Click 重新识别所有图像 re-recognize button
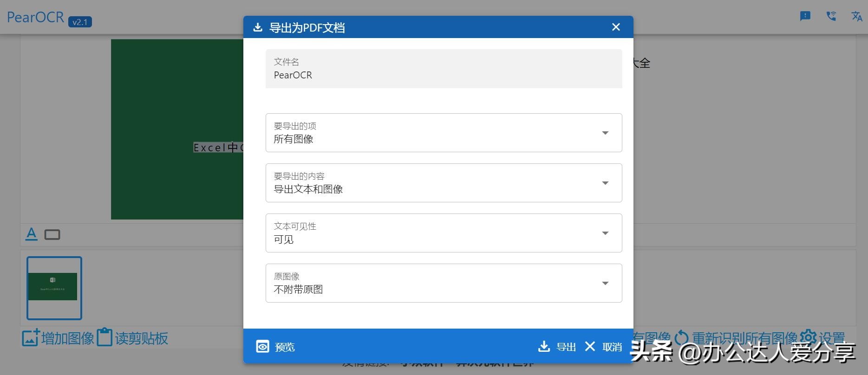Image resolution: width=868 pixels, height=375 pixels. (x=736, y=338)
